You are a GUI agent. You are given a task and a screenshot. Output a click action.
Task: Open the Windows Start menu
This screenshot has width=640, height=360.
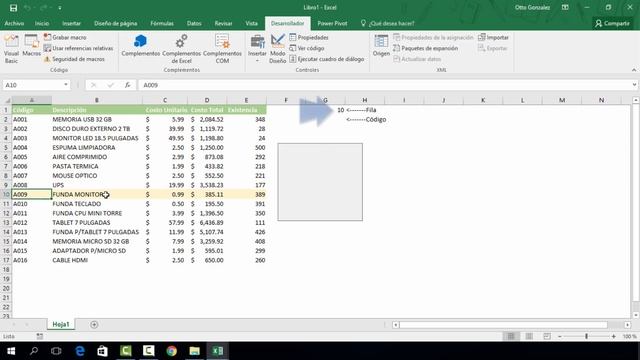(x=11, y=351)
